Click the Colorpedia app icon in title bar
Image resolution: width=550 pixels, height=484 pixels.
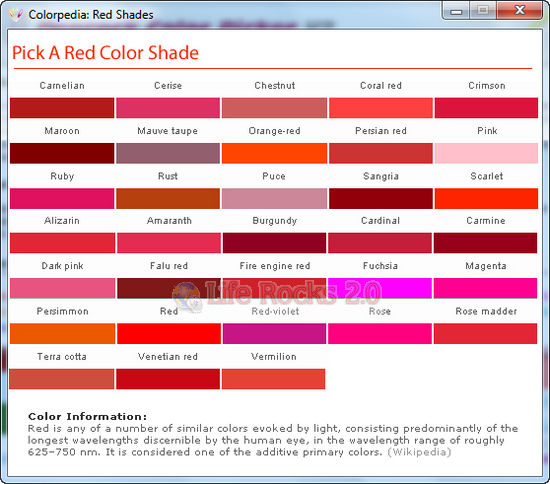(15, 15)
